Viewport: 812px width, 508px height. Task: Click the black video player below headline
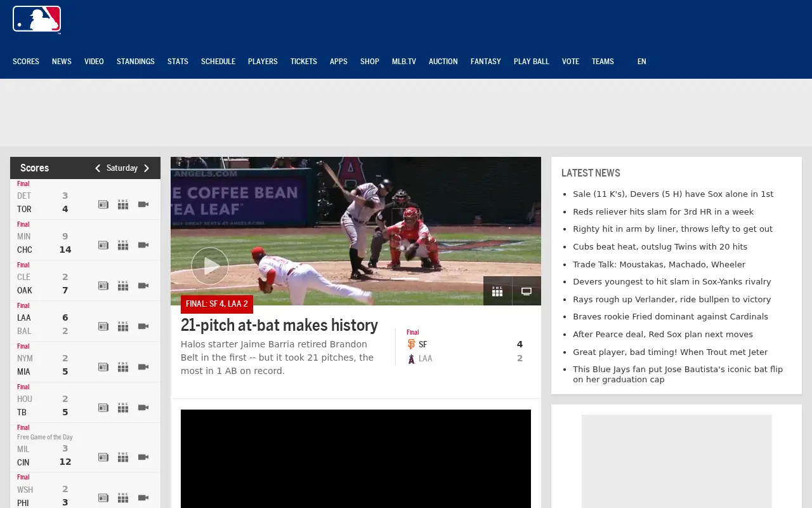[356, 458]
